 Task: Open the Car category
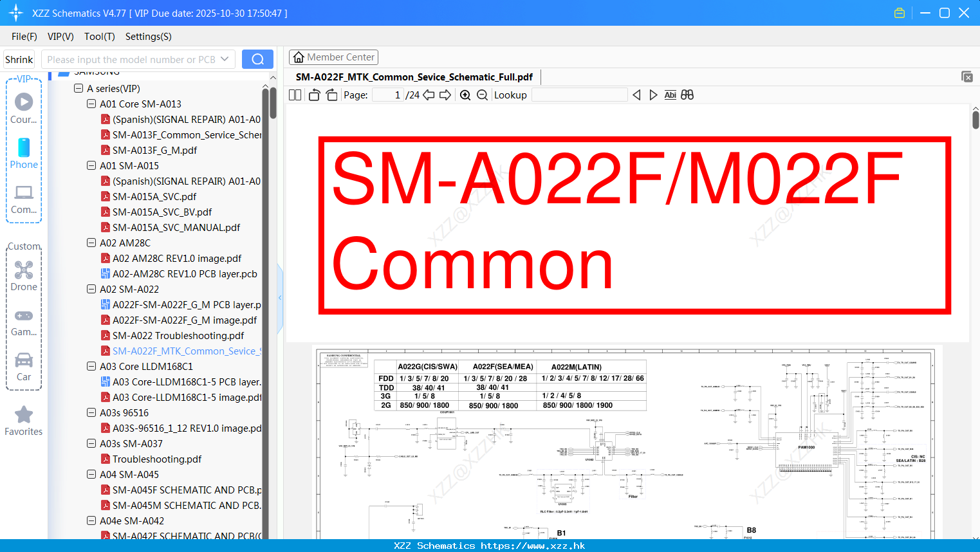(x=24, y=367)
